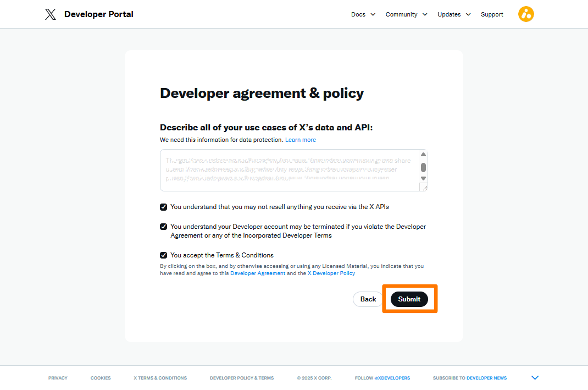Image resolution: width=588 pixels, height=390 pixels.
Task: Expand footer with chevron arrow
Action: pos(535,378)
